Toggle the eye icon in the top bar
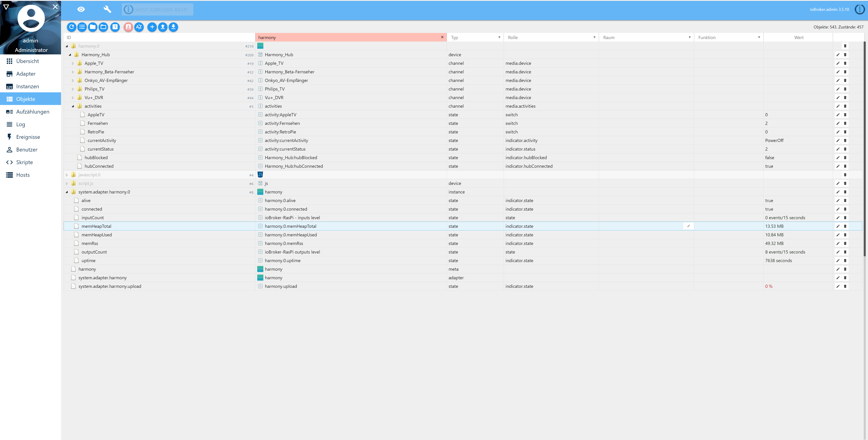Screen dimensions: 868x440 click(81, 9)
